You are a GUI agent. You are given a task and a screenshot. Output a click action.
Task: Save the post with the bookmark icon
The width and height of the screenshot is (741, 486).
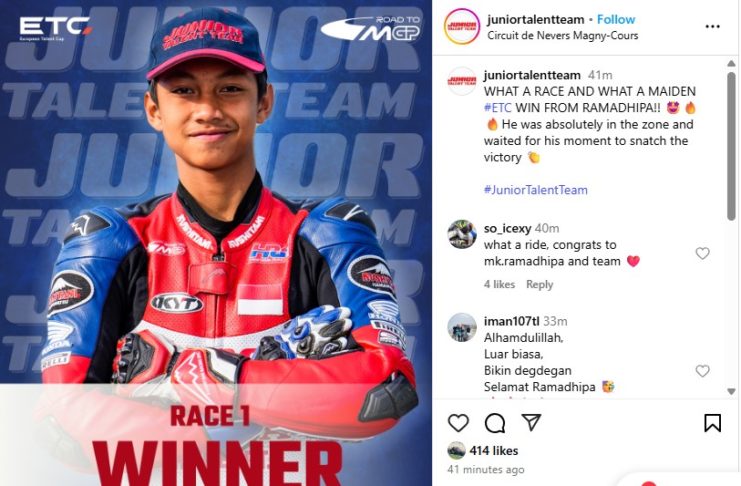click(x=712, y=423)
